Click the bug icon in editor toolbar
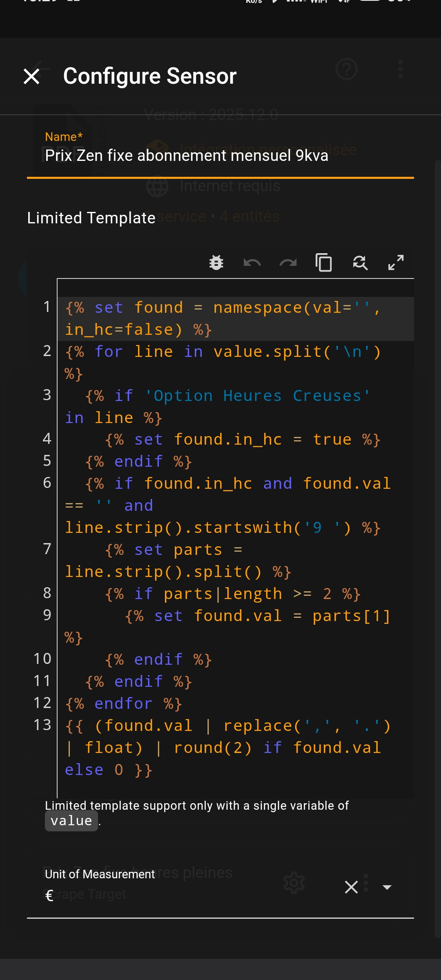The image size is (441, 980). (216, 263)
